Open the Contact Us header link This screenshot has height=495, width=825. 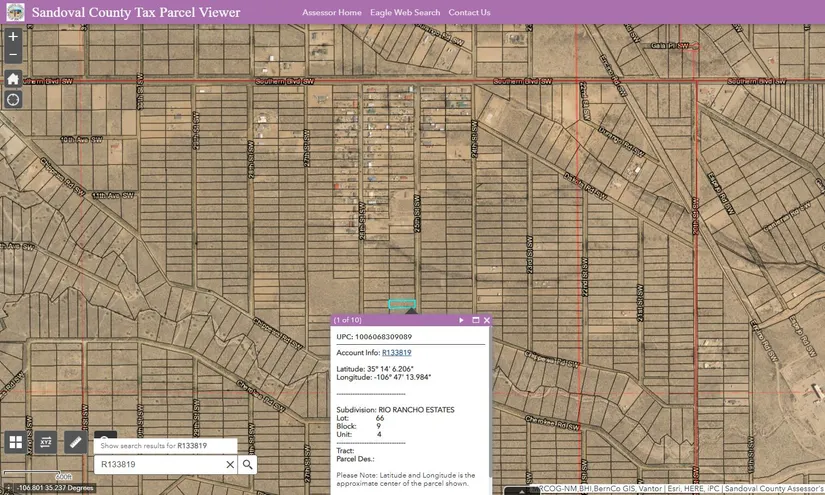pyautogui.click(x=469, y=13)
